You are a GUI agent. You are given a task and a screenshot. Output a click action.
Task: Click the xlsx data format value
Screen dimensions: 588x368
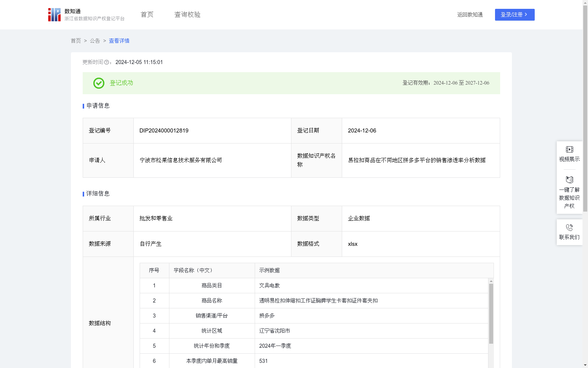pyautogui.click(x=352, y=244)
